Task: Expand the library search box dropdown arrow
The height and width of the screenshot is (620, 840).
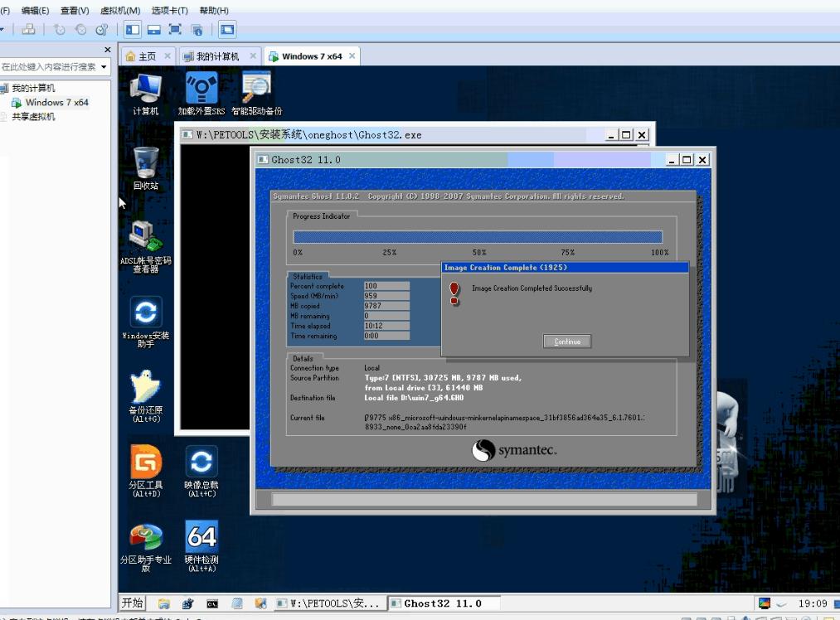Action: pyautogui.click(x=104, y=66)
